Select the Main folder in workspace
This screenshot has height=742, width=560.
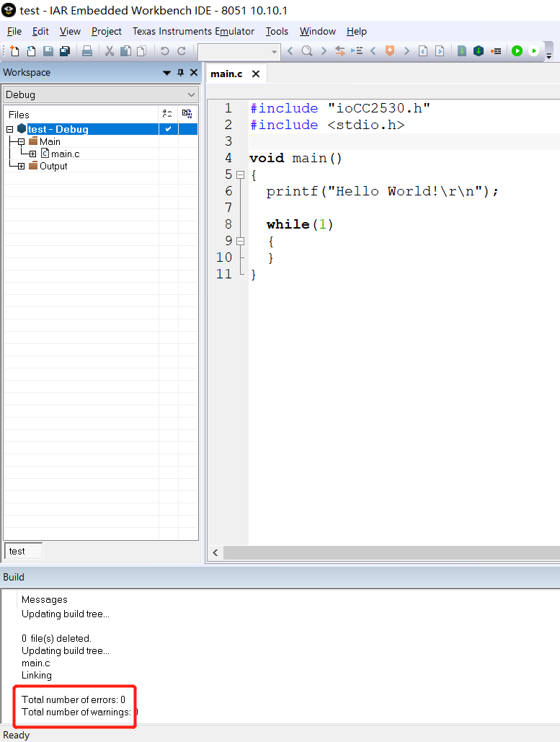pos(50,141)
